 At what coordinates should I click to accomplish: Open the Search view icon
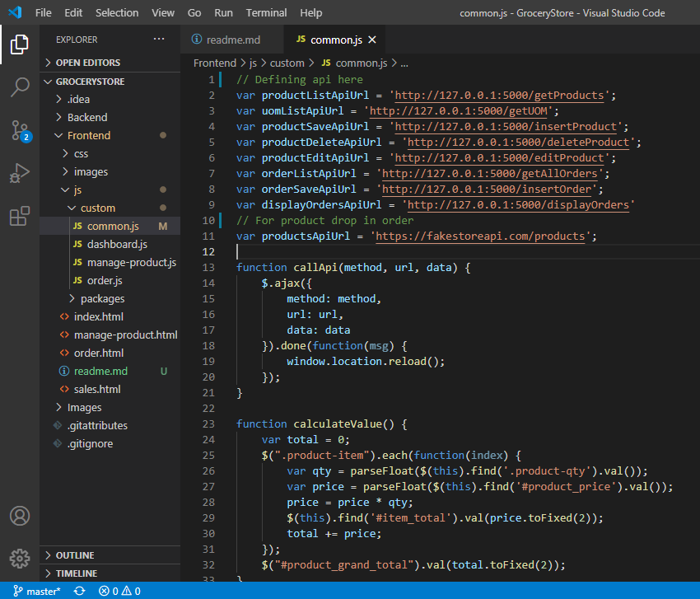point(19,87)
